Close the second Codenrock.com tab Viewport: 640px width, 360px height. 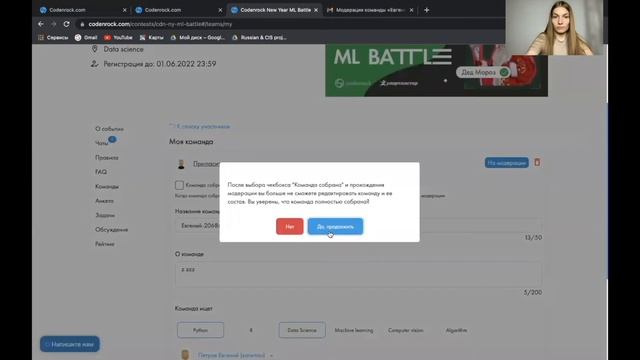click(220, 10)
